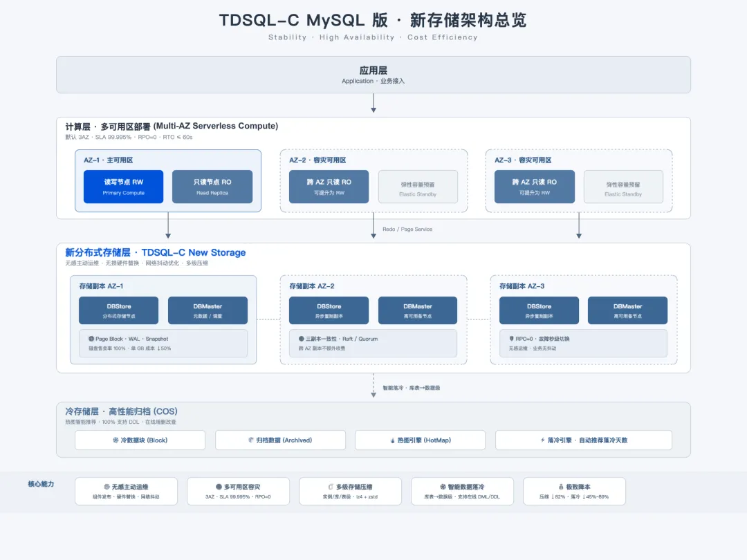Click the globe icon beside 多可用区容灾

[219, 487]
